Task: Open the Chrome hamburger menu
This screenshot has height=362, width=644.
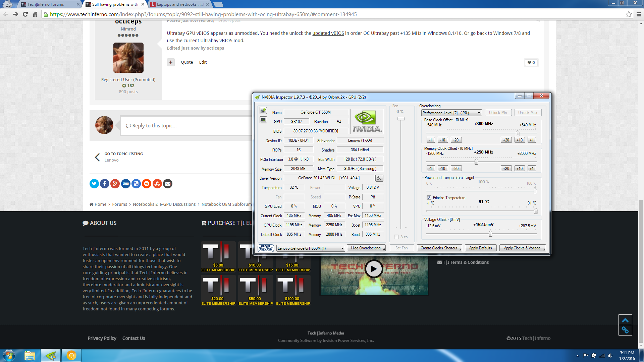Action: 639,14
